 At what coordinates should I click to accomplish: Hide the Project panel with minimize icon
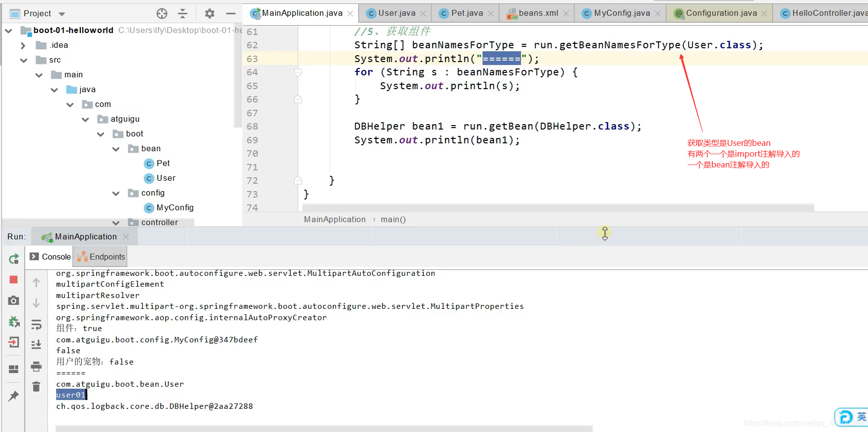pos(231,13)
